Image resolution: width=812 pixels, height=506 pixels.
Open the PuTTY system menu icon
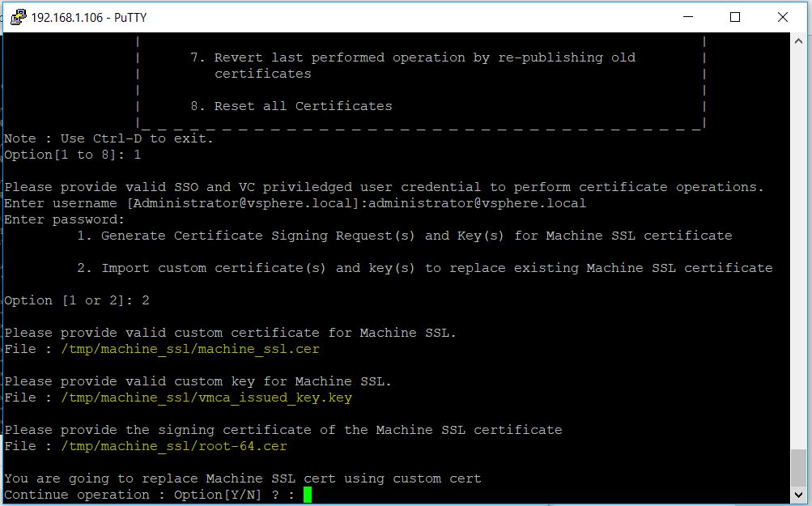coord(18,17)
